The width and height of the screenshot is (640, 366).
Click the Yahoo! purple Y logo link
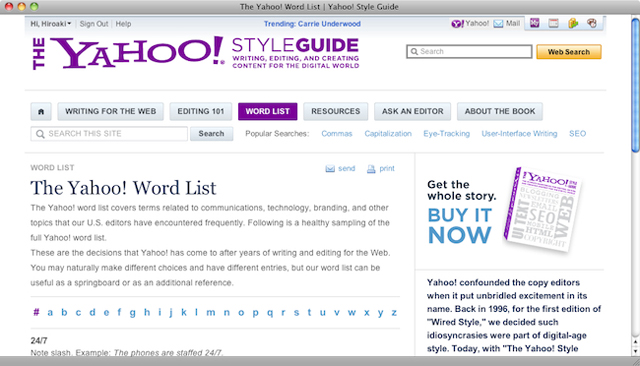click(457, 24)
